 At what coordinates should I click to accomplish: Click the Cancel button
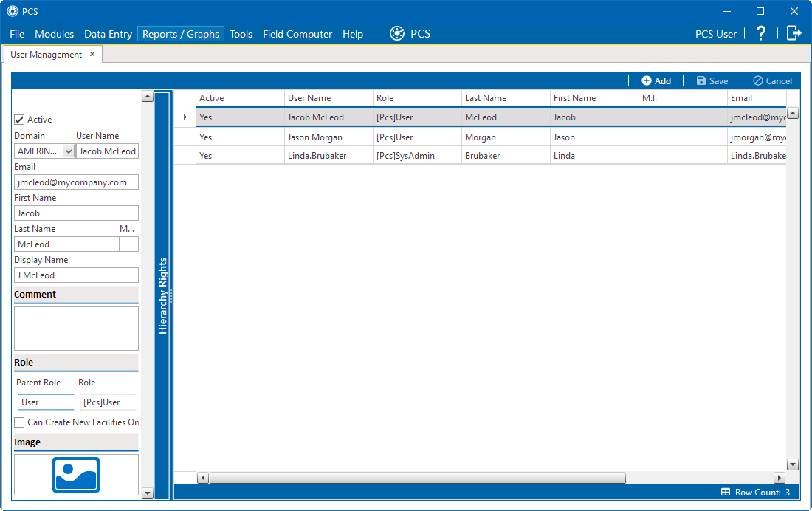point(772,80)
